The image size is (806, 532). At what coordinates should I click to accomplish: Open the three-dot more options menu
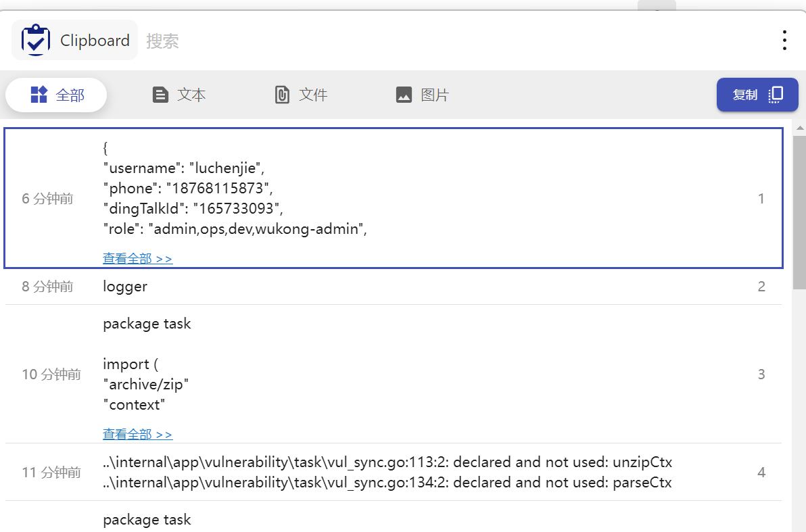point(784,40)
